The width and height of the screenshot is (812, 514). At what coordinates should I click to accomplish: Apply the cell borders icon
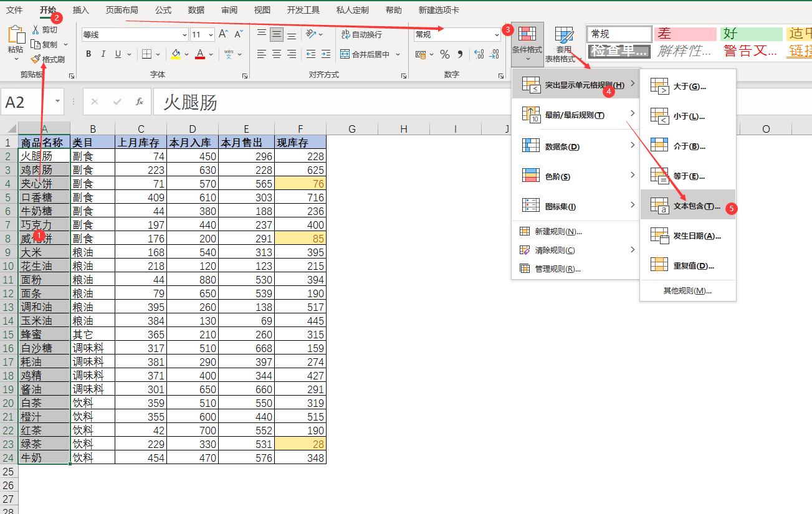(x=146, y=54)
